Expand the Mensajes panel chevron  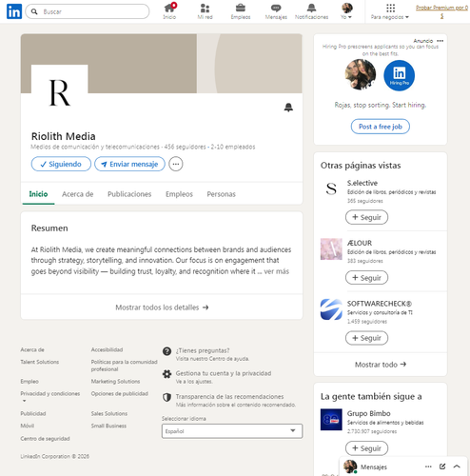pyautogui.click(x=457, y=466)
